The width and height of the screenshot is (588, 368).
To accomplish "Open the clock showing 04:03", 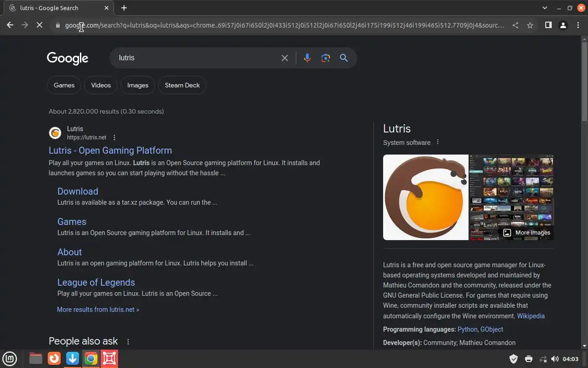I will tap(571, 359).
